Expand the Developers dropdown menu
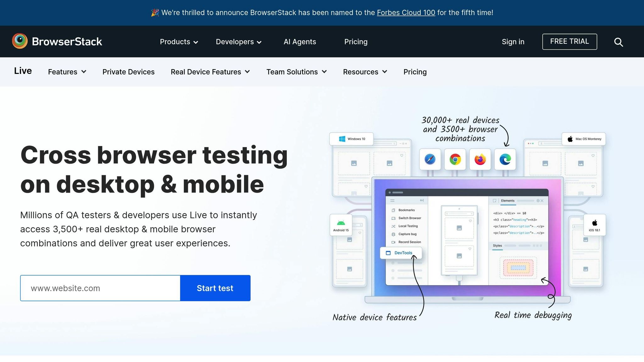 pyautogui.click(x=238, y=42)
